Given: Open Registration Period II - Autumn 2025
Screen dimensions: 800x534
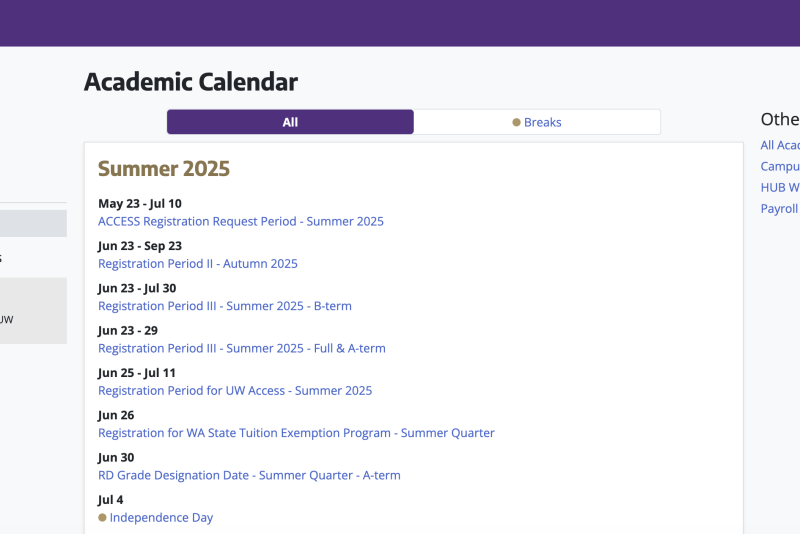Looking at the screenshot, I should coord(197,264).
